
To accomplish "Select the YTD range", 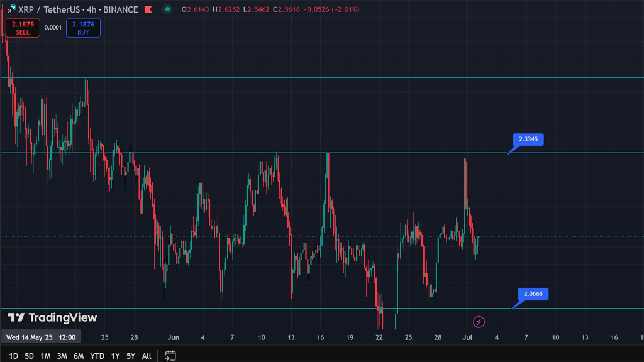I will pyautogui.click(x=97, y=356).
